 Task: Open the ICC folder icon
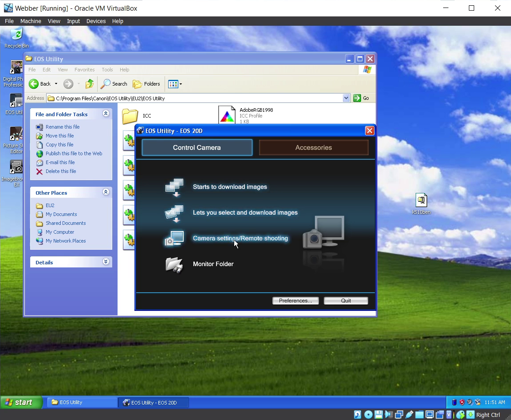click(x=130, y=116)
